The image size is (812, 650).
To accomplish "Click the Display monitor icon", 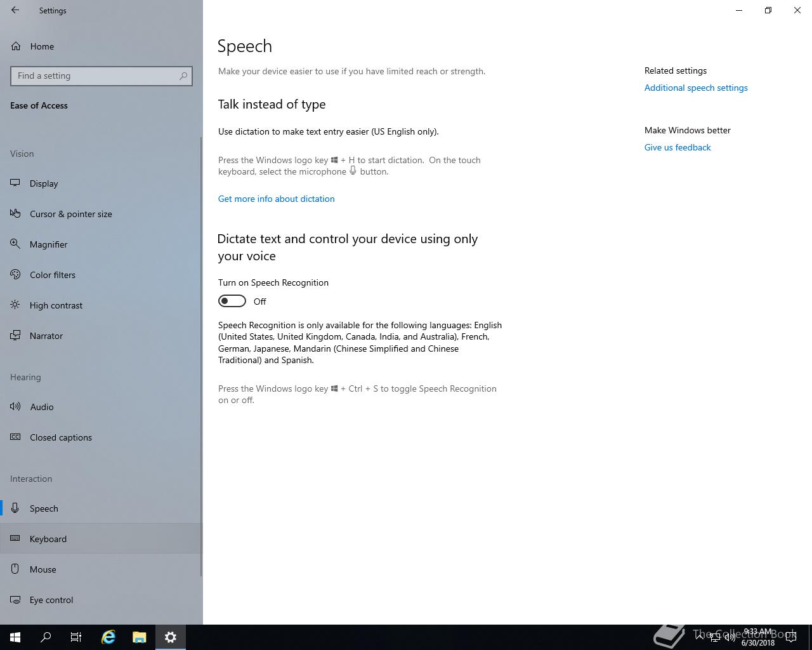I will [x=15, y=183].
